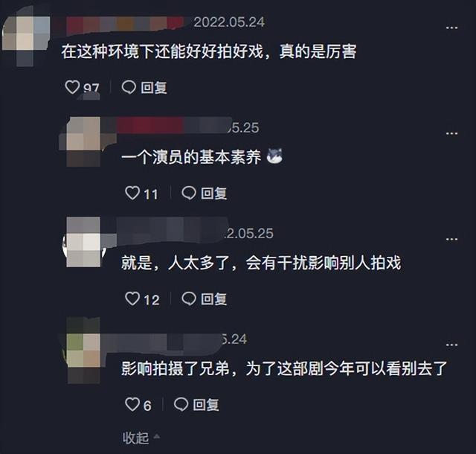
Task: Open more options for 人太多了 reply
Action: point(451,239)
